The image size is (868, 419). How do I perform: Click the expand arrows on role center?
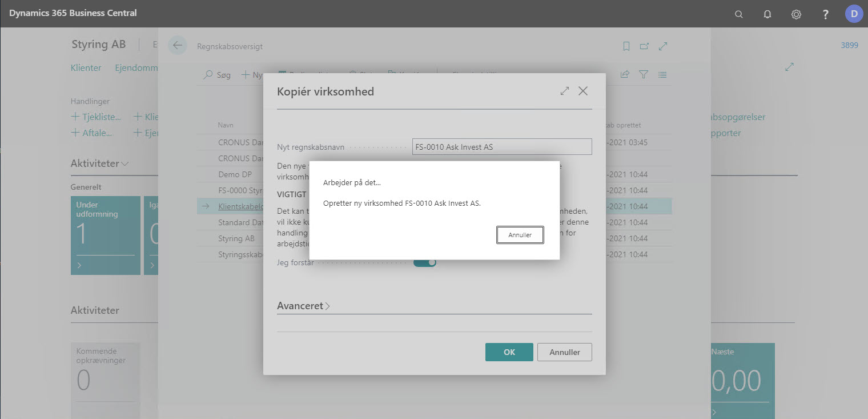790,67
